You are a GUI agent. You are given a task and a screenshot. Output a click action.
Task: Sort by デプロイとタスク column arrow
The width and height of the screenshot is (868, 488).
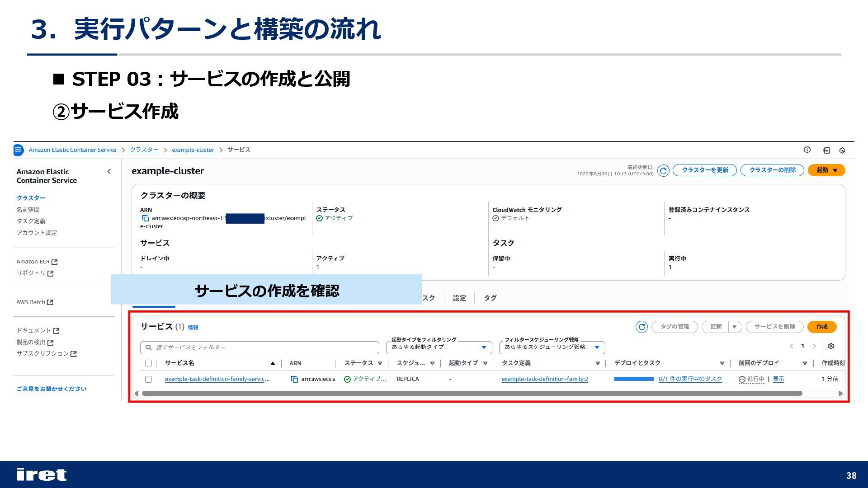point(722,363)
